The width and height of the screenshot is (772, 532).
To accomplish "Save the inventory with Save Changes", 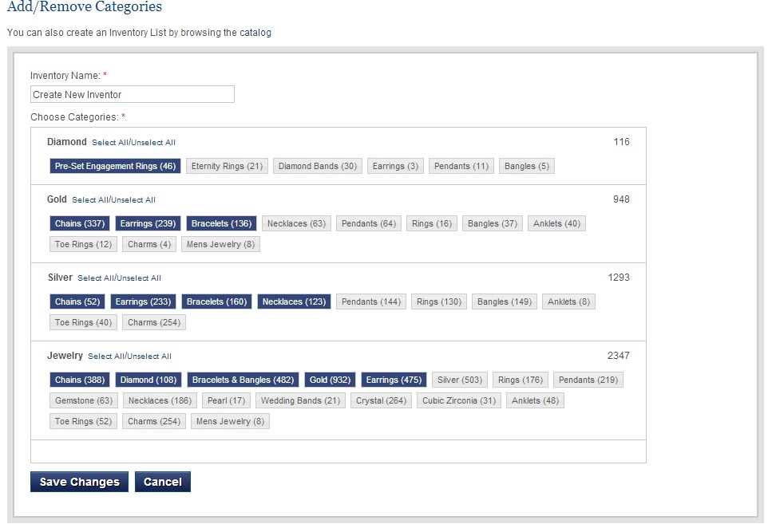I will 79,482.
